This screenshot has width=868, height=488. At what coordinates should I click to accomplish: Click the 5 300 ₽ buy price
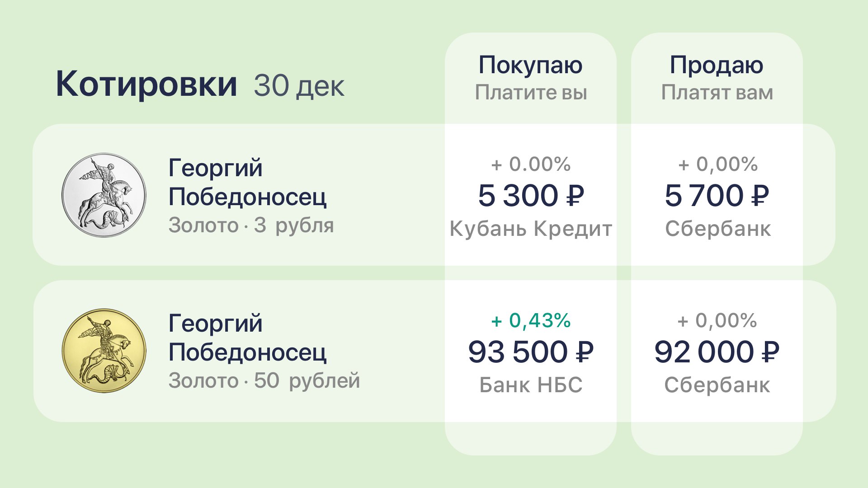531,196
